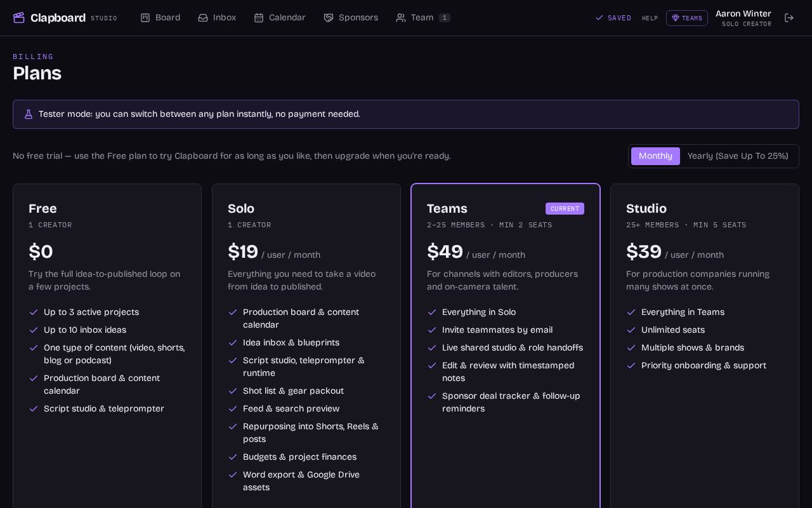Click checkmark beside Live shared studio & role handoffs
Screen dimensions: 812x508
pos(432,348)
